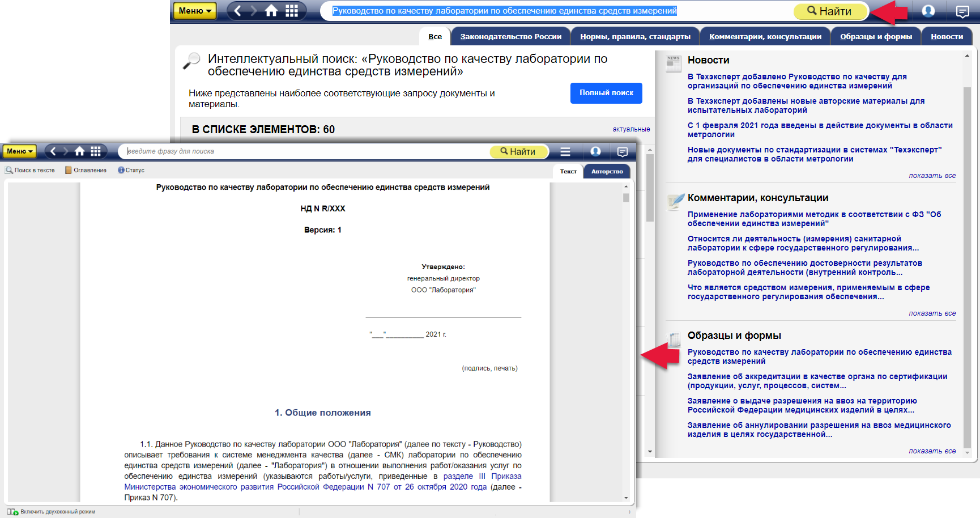The width and height of the screenshot is (980, 518).
Task: Go back in the front document window
Action: click(x=53, y=151)
